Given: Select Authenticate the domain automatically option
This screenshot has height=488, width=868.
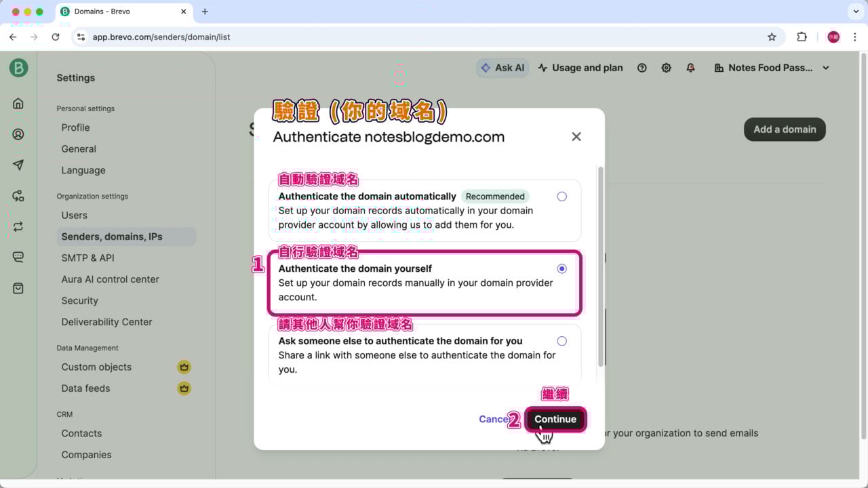Looking at the screenshot, I should pyautogui.click(x=561, y=197).
